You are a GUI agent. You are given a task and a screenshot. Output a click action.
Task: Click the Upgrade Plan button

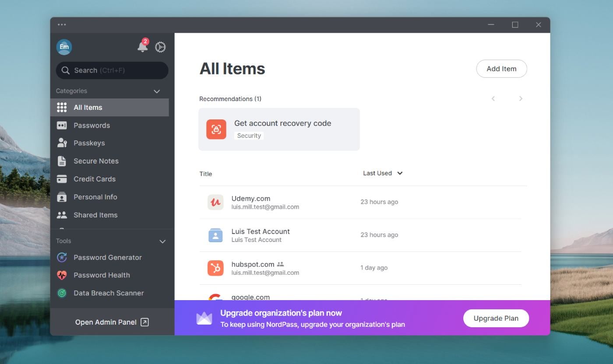[x=496, y=318]
